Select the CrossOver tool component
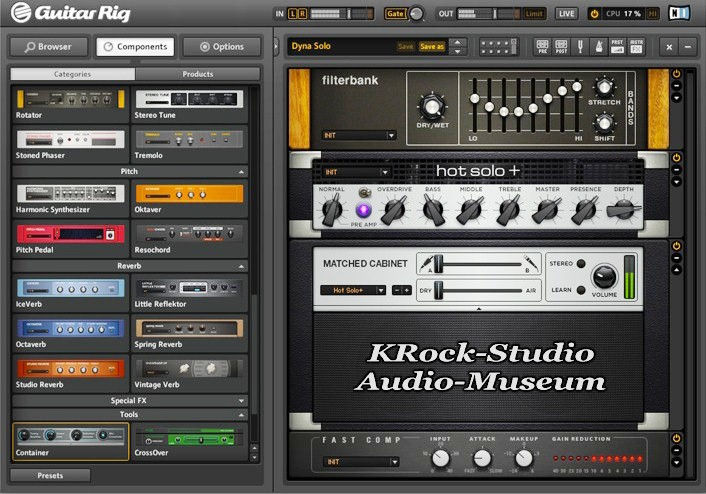The image size is (706, 494). coord(189,441)
